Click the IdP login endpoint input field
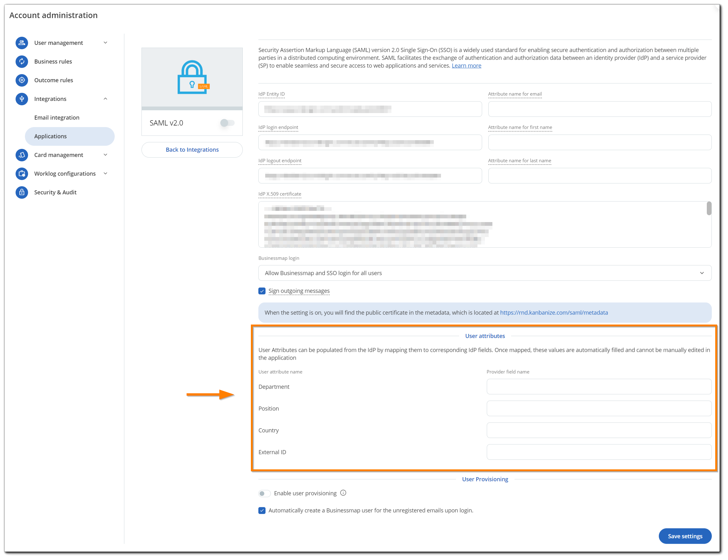Screen dimensions: 728x560 [x=370, y=142]
